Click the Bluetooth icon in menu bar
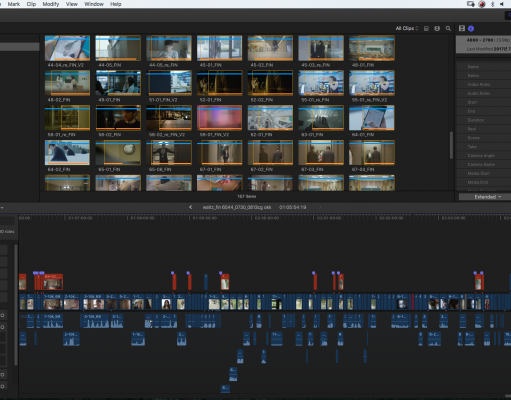 492,4
